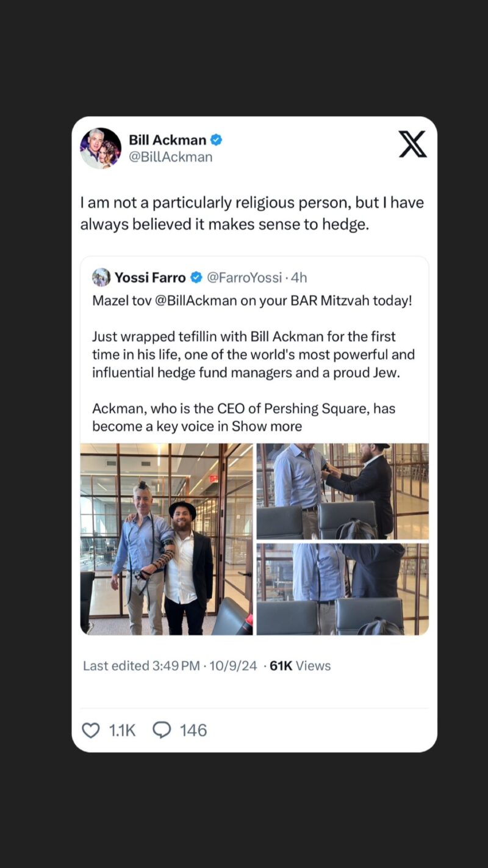The height and width of the screenshot is (868, 488).
Task: Click the X logo icon
Action: tap(412, 144)
